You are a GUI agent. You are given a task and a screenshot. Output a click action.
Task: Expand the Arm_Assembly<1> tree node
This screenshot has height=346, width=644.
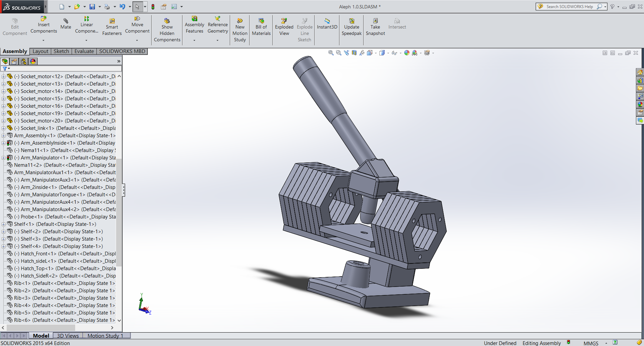click(x=3, y=136)
